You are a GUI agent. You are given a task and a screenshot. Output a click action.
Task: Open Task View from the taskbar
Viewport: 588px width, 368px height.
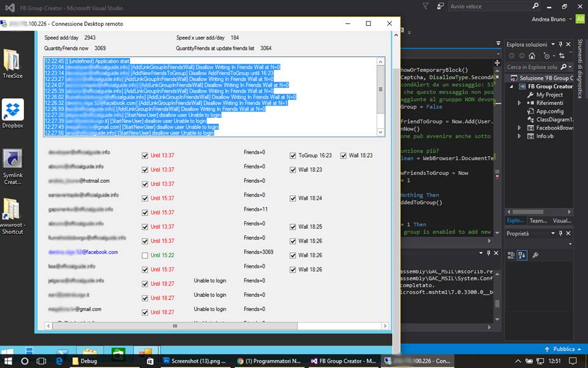click(41, 361)
